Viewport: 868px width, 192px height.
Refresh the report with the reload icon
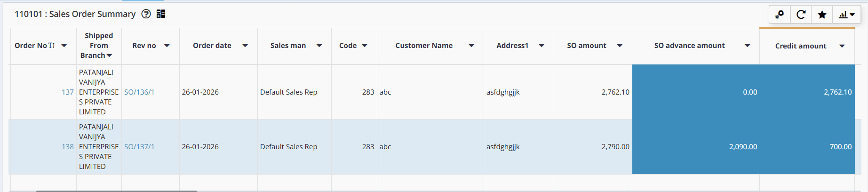pyautogui.click(x=801, y=15)
